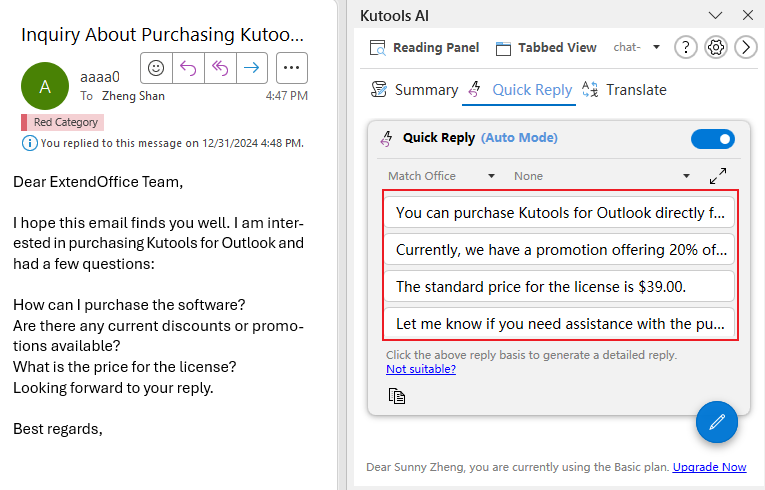765x490 pixels.
Task: Click the emoji reaction smiley icon
Action: click(156, 68)
